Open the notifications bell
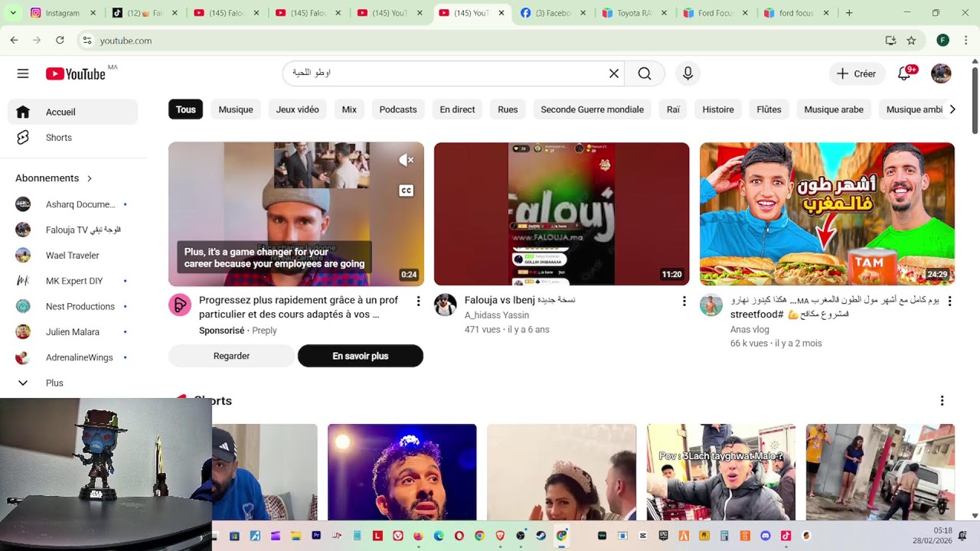The image size is (980, 551). point(904,73)
